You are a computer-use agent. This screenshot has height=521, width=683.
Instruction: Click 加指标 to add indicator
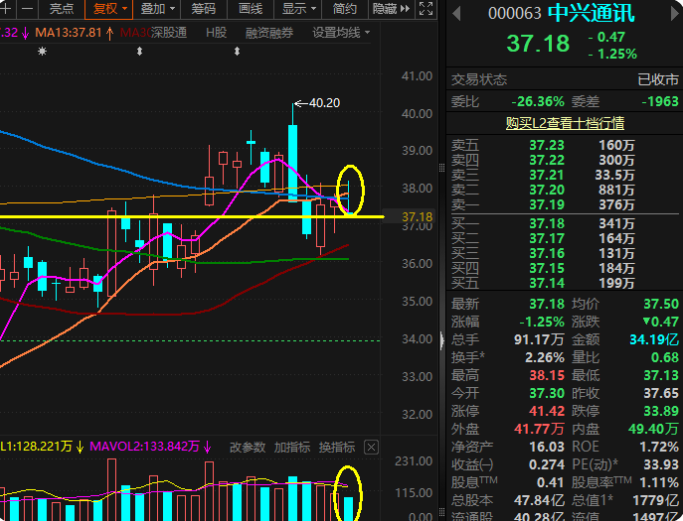pyautogui.click(x=292, y=447)
